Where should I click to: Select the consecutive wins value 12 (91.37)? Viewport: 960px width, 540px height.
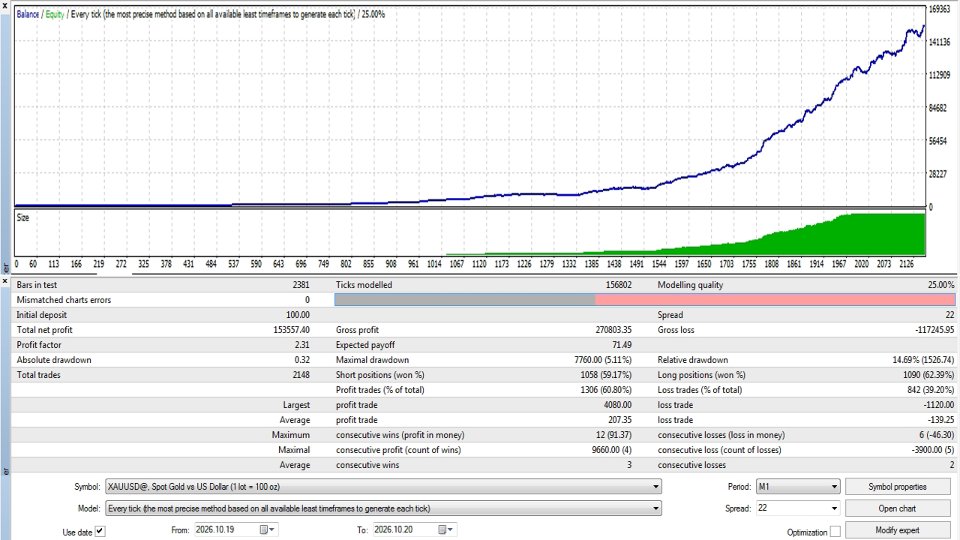(x=613, y=435)
